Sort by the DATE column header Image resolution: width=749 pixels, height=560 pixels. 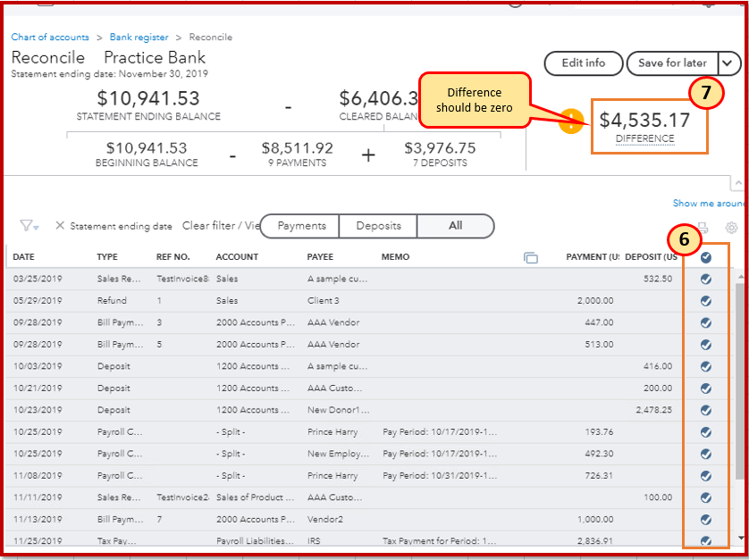click(23, 257)
